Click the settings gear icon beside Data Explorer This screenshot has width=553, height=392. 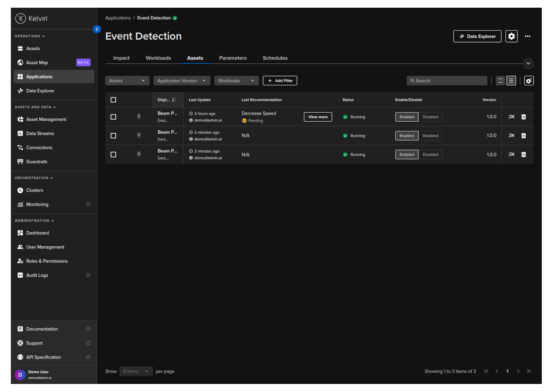[x=511, y=36]
